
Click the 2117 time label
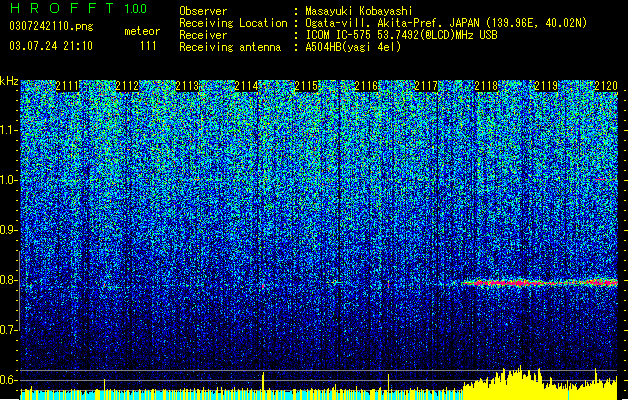[x=426, y=86]
